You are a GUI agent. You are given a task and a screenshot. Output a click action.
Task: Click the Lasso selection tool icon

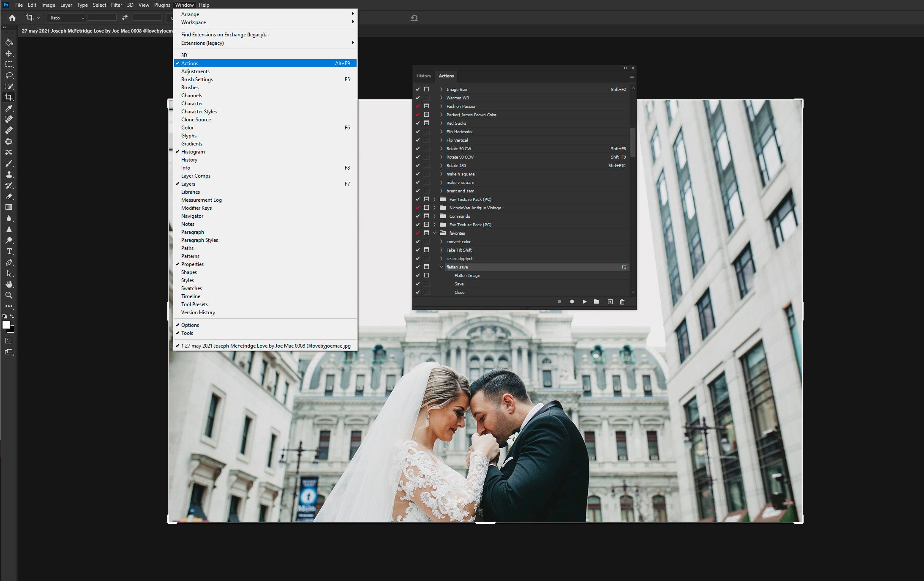coord(9,75)
